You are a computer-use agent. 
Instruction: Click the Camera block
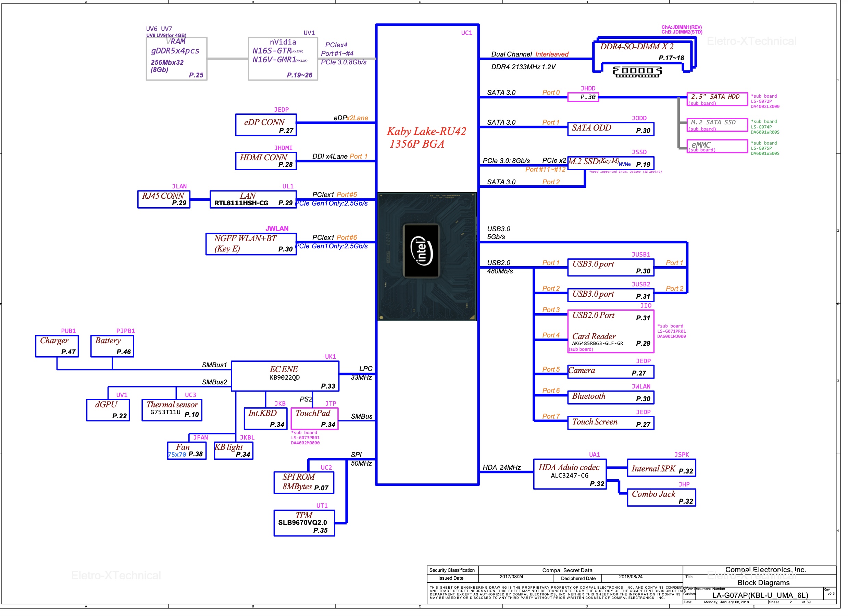click(x=611, y=372)
